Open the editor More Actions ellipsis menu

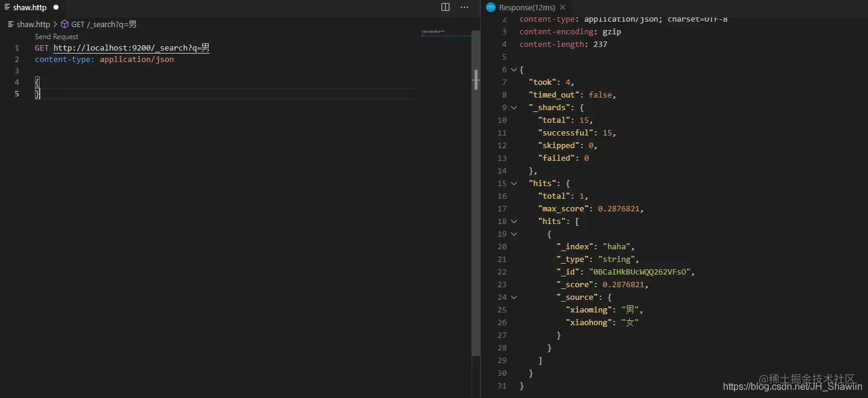coord(464,7)
